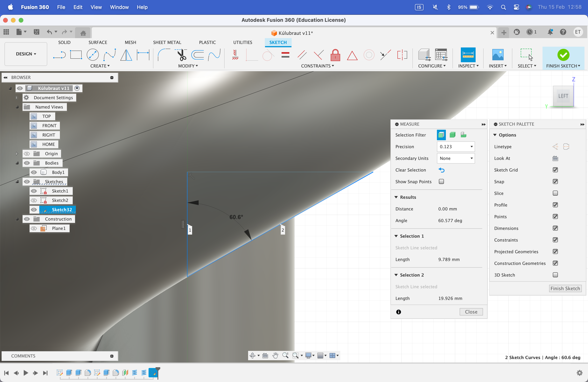588x382 pixels.
Task: Select the Pan hand tool
Action: pos(275,355)
